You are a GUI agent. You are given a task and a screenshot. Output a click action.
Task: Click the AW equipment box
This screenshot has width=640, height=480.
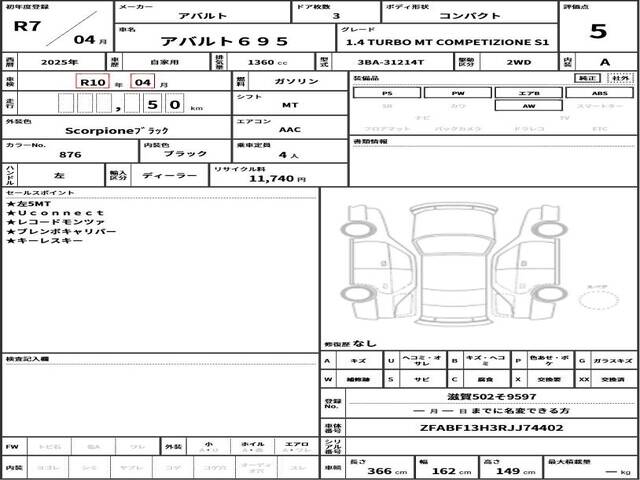[x=528, y=105]
